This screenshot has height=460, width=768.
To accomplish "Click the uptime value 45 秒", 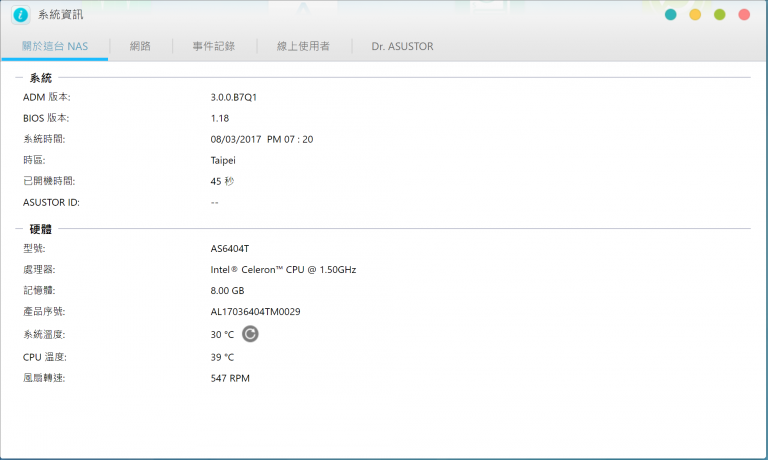I will click(x=222, y=182).
